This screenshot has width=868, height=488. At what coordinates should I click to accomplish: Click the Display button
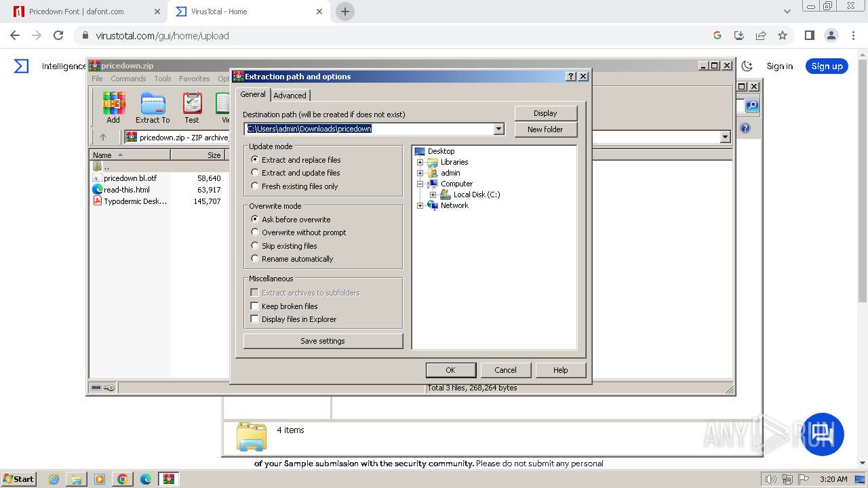(x=545, y=113)
